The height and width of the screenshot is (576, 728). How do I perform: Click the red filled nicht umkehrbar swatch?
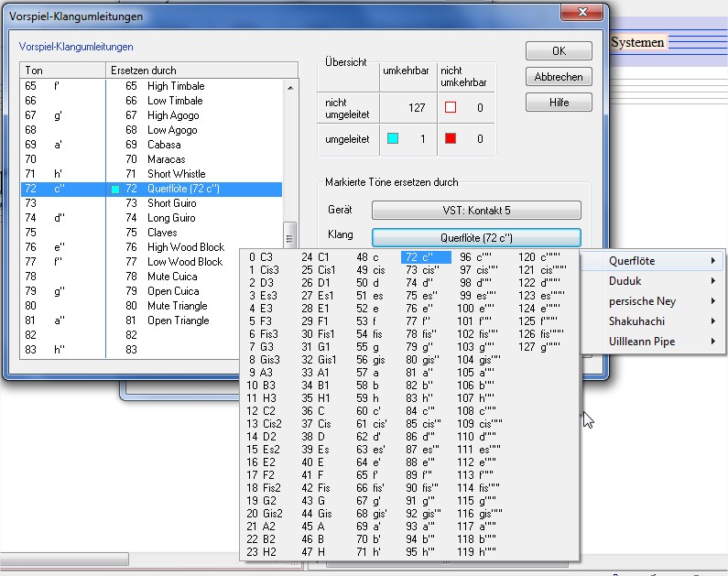tap(450, 138)
